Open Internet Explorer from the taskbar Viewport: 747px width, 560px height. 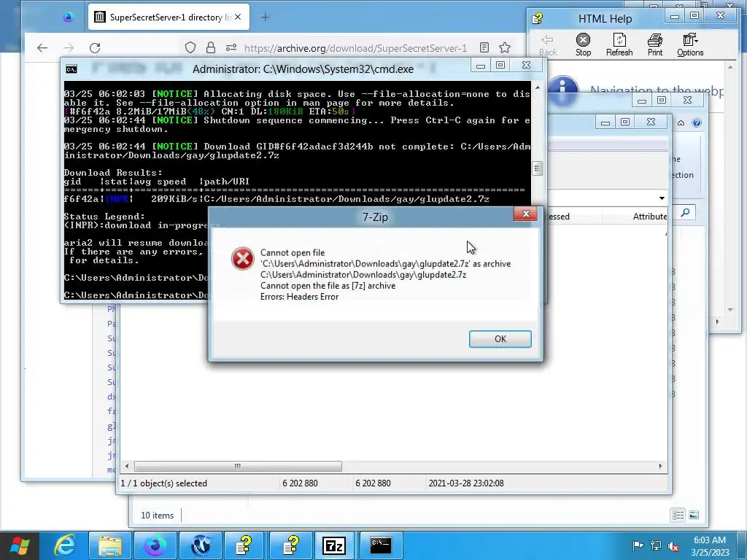pyautogui.click(x=64, y=545)
